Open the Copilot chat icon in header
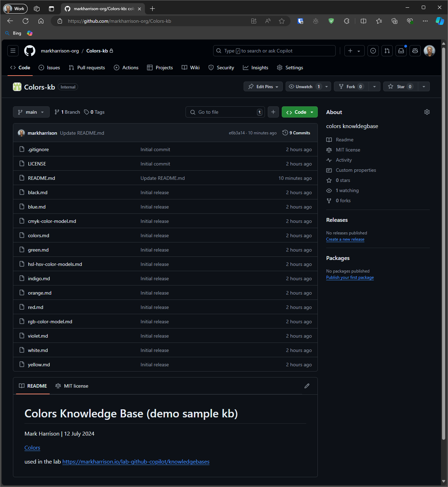The width and height of the screenshot is (448, 487). coord(415,51)
